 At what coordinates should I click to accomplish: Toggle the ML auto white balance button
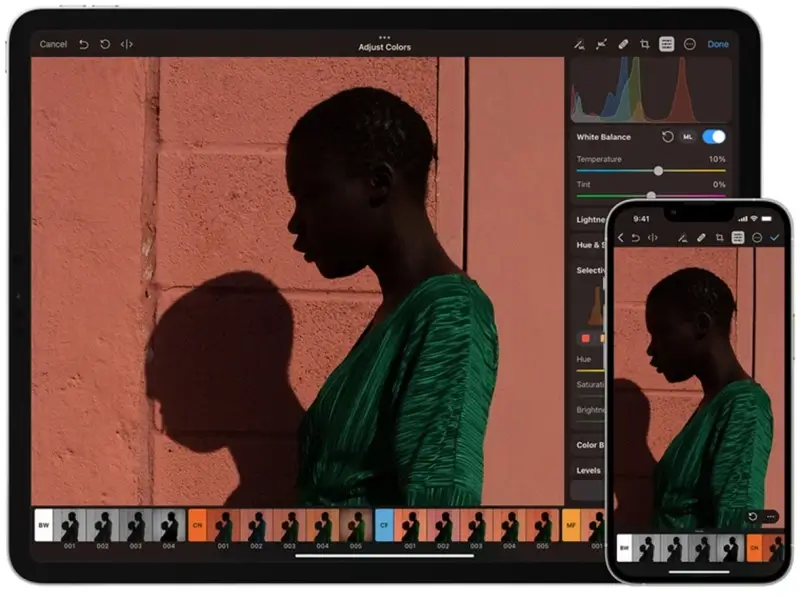click(688, 136)
